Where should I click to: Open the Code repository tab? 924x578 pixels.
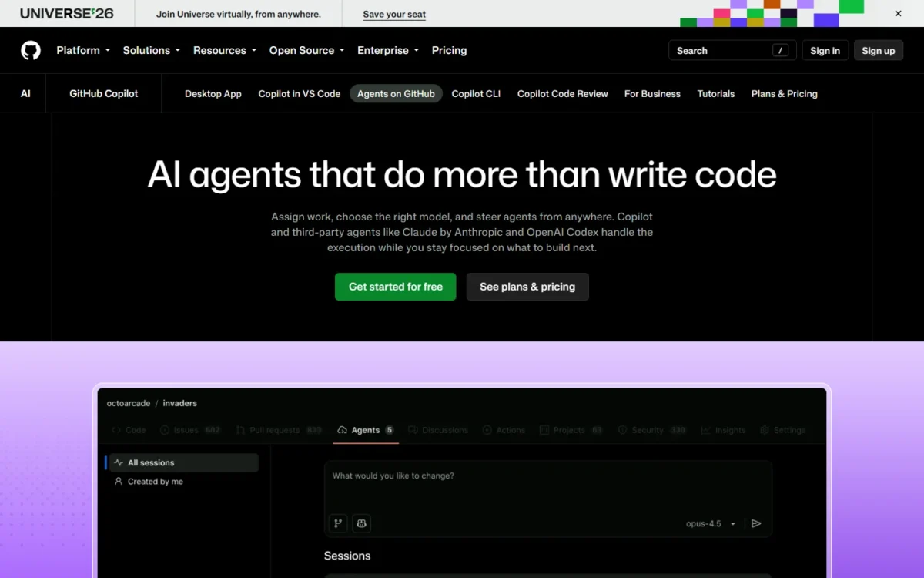pyautogui.click(x=129, y=430)
